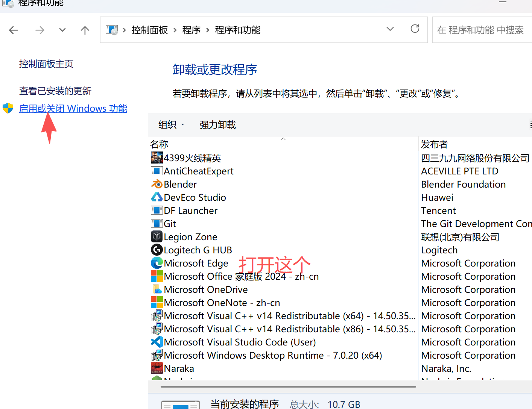
Task: Select Naraka program name
Action: point(179,368)
